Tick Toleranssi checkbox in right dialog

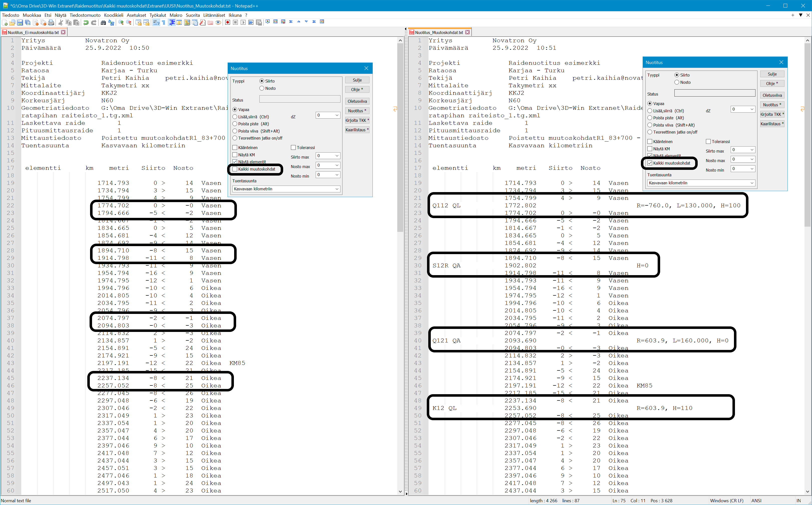(x=708, y=142)
